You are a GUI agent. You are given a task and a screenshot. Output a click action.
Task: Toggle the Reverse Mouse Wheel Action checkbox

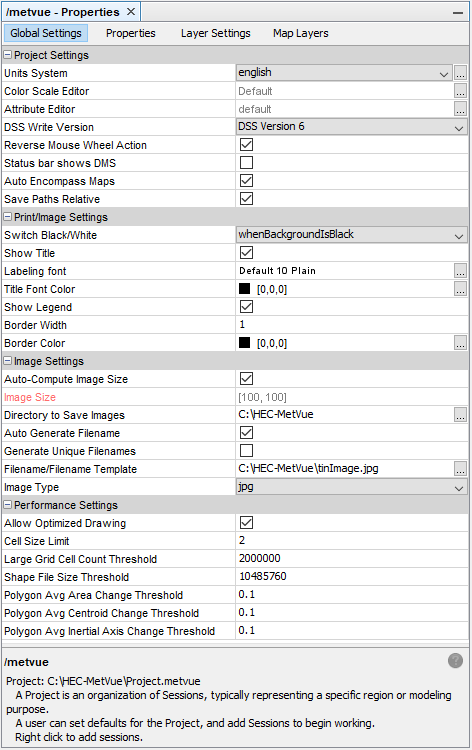click(246, 144)
